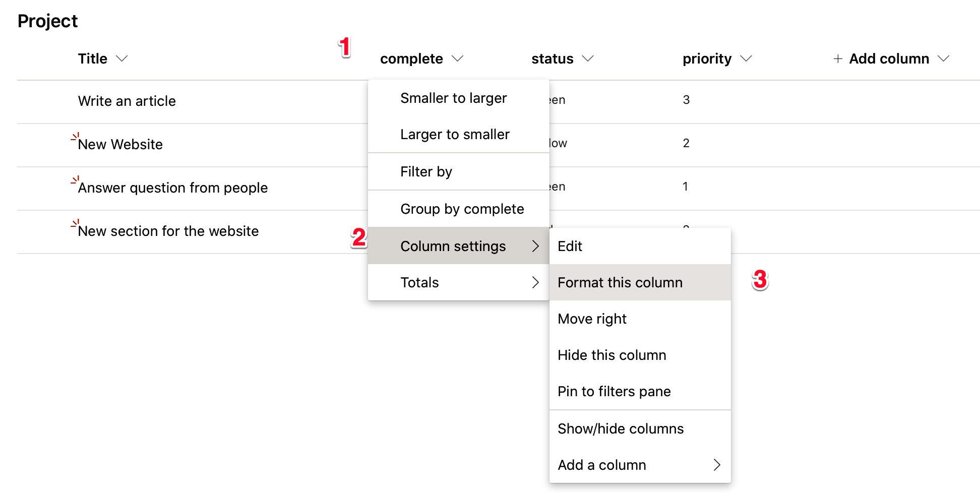The width and height of the screenshot is (980, 493).
Task: Click the plus icon next to Add column
Action: coord(837,58)
